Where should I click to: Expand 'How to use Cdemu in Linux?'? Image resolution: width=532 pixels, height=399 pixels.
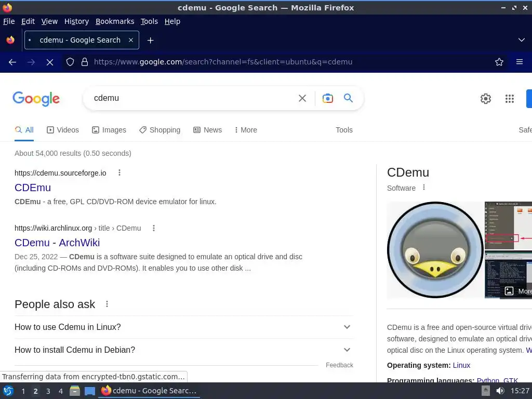click(184, 327)
